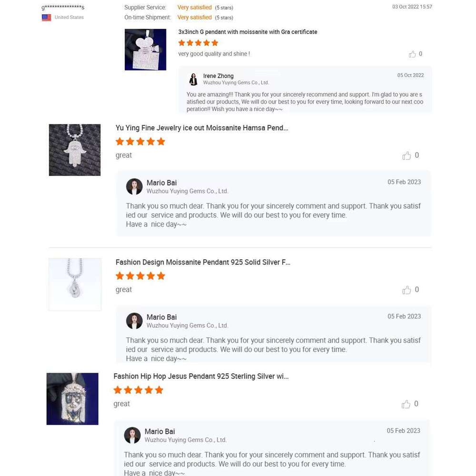
Task: Click thumbs-up on the Fashion Design pendant review
Action: 407,290
